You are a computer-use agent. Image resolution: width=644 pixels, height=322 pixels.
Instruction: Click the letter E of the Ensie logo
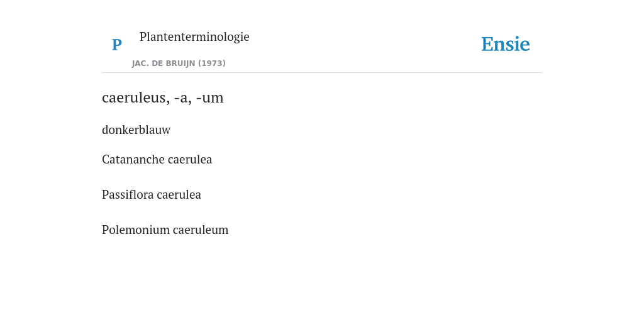click(x=487, y=45)
